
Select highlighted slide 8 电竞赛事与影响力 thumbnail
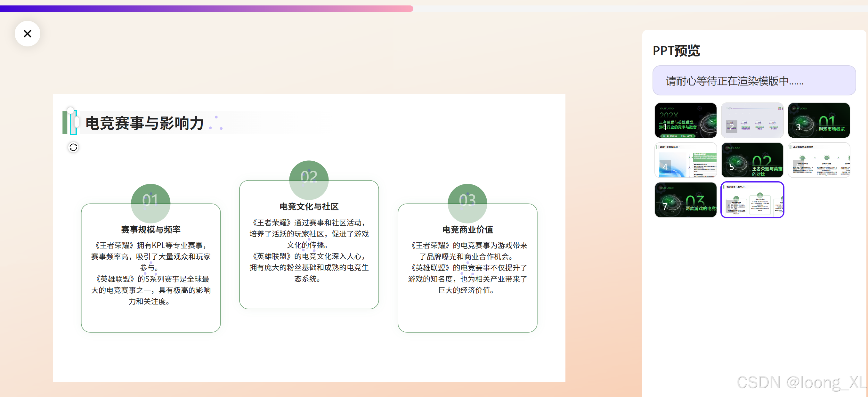752,200
